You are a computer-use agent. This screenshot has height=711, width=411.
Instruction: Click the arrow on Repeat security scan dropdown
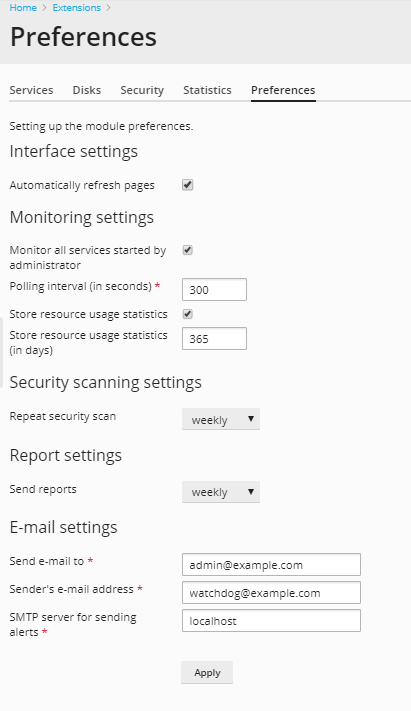pyautogui.click(x=251, y=419)
